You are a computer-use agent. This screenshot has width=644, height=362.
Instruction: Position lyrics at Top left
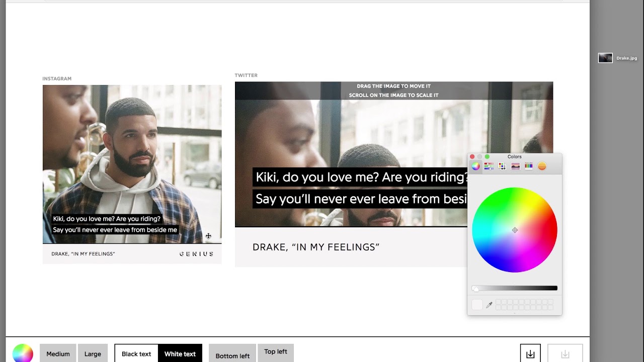click(x=276, y=352)
